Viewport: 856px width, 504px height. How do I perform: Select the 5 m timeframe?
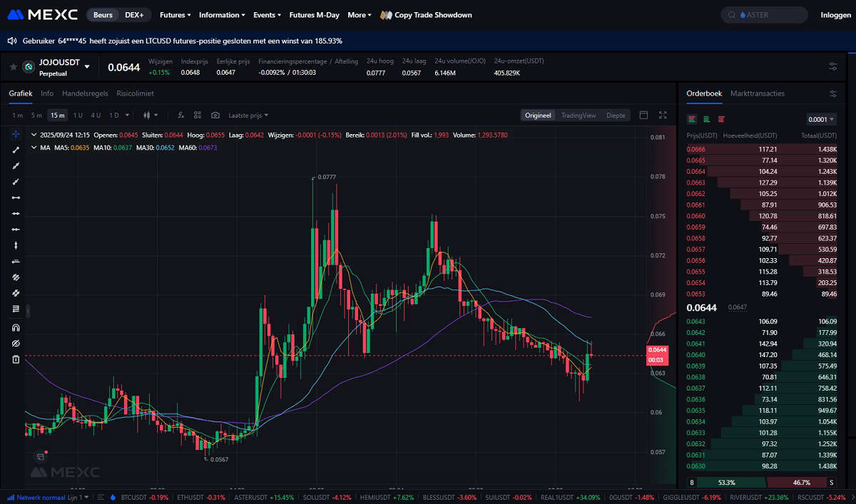point(36,115)
